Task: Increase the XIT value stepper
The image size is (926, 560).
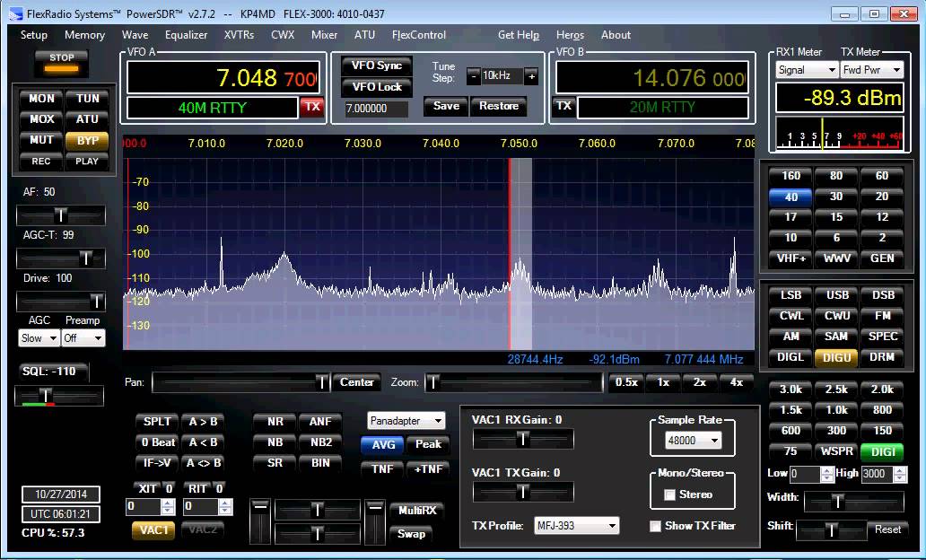Action: pyautogui.click(x=168, y=503)
